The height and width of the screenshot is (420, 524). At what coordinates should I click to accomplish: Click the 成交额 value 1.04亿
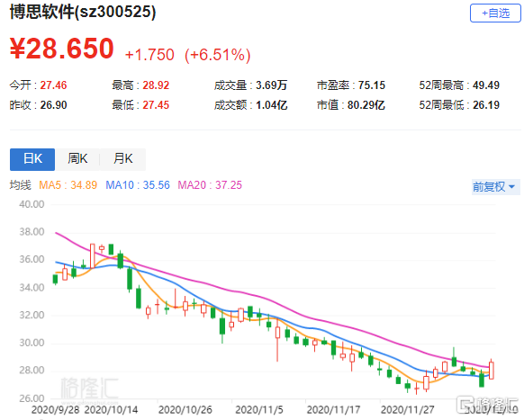tap(271, 105)
